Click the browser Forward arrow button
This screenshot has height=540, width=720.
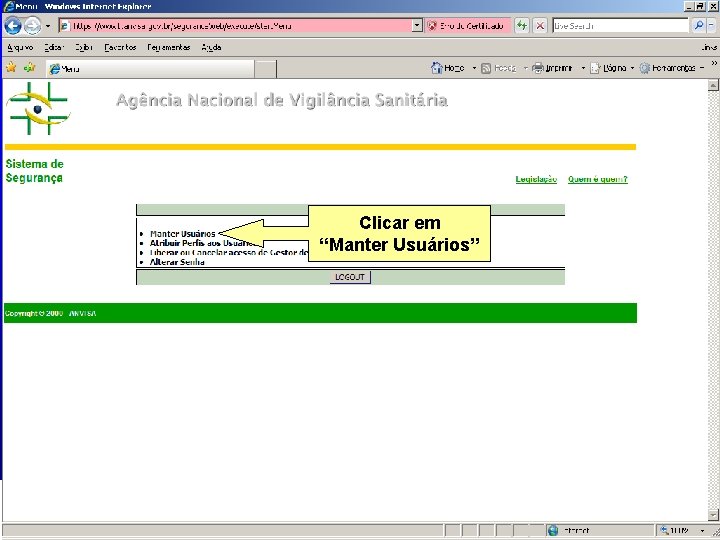32,26
